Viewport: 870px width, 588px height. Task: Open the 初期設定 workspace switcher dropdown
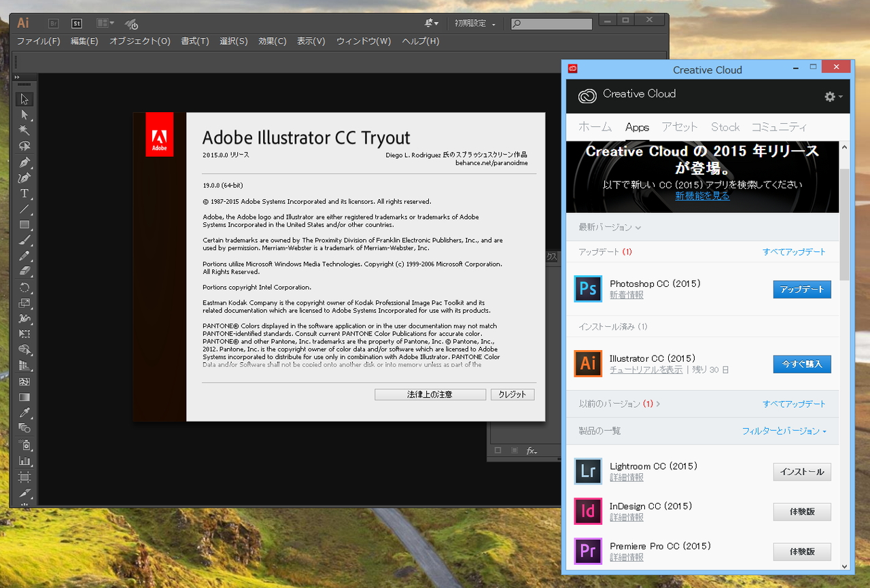[475, 23]
